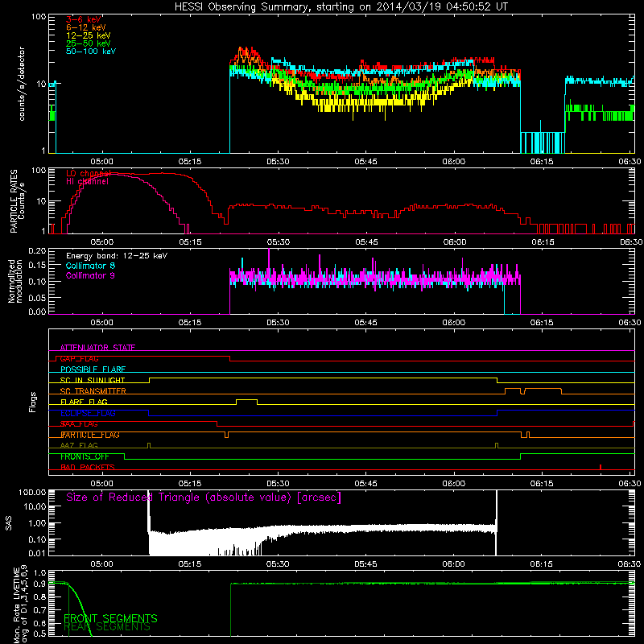Click the PARTICLE_FLAG label

(x=90, y=435)
